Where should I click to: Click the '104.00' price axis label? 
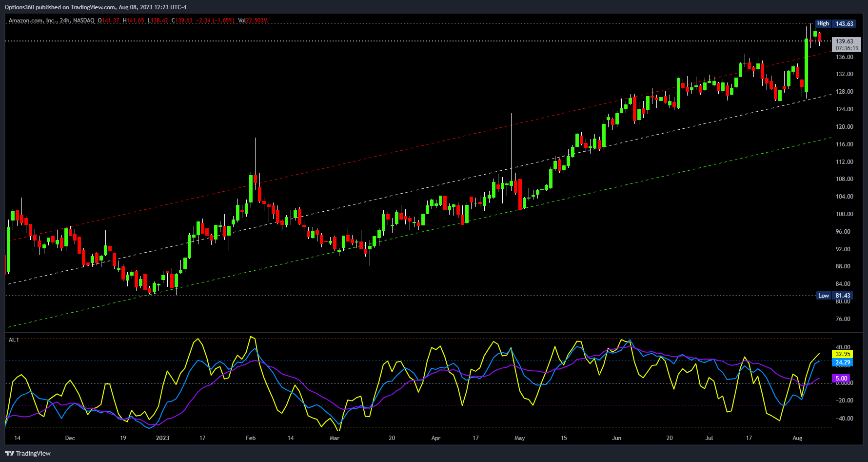tap(845, 197)
